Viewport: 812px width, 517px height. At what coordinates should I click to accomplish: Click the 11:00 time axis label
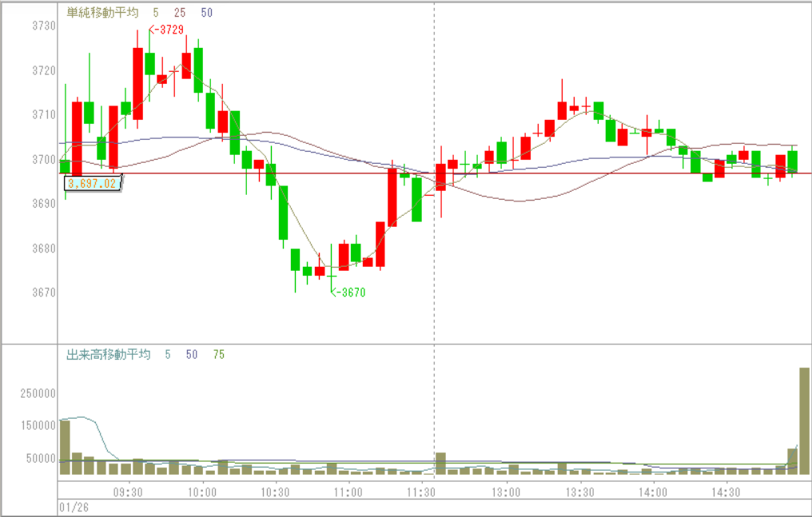348,491
